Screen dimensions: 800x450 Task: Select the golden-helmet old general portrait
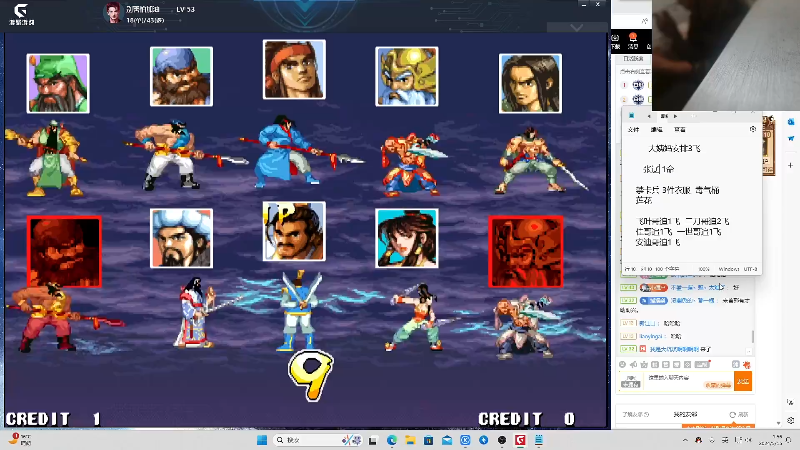[407, 77]
